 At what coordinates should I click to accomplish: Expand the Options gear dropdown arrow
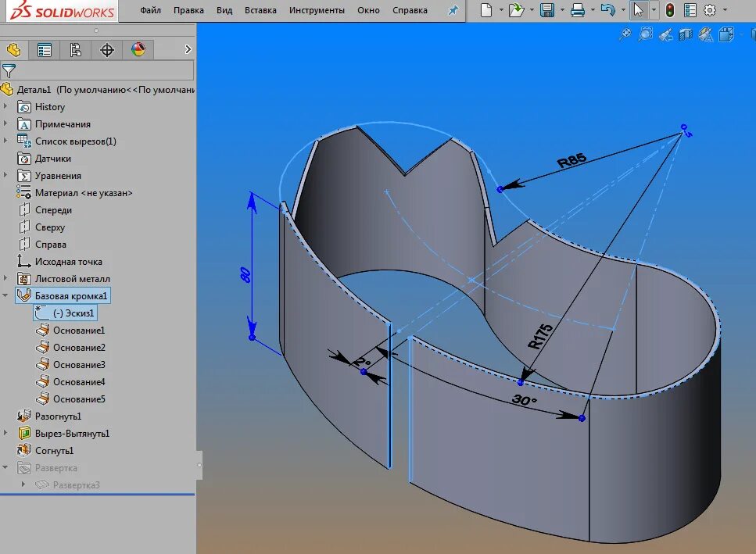725,9
